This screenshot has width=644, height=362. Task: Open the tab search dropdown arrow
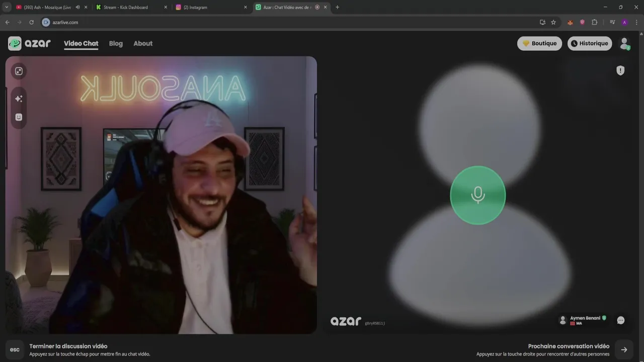tap(7, 7)
